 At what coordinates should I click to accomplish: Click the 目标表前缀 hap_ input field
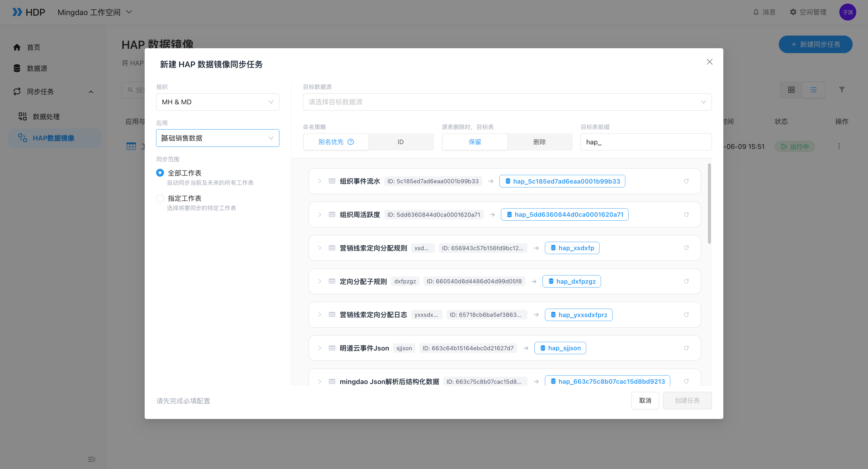(x=646, y=142)
